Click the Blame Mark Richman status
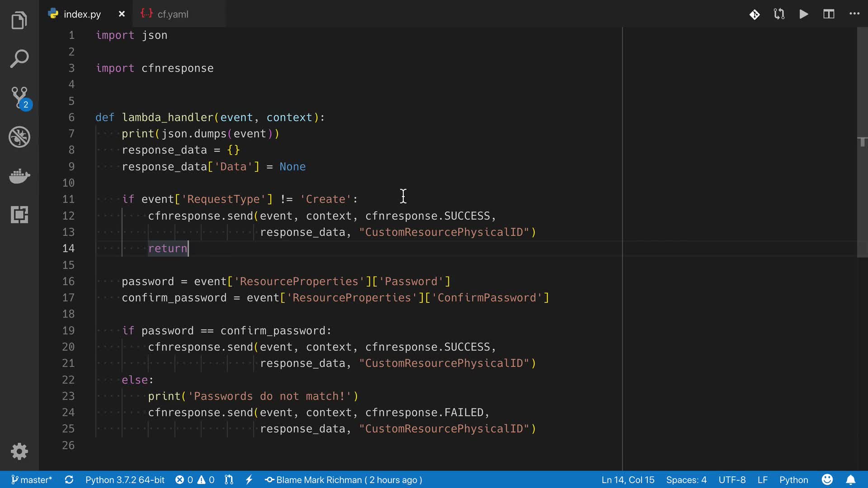The width and height of the screenshot is (868, 488). coord(344,480)
